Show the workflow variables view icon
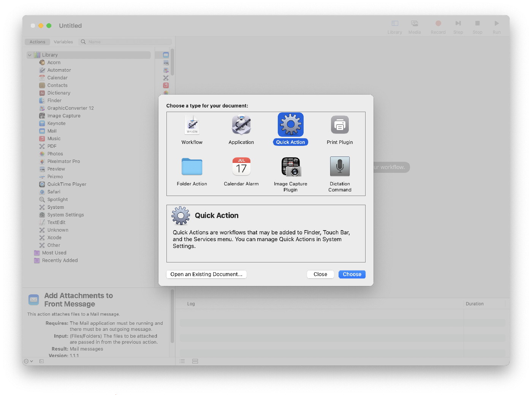 click(195, 361)
